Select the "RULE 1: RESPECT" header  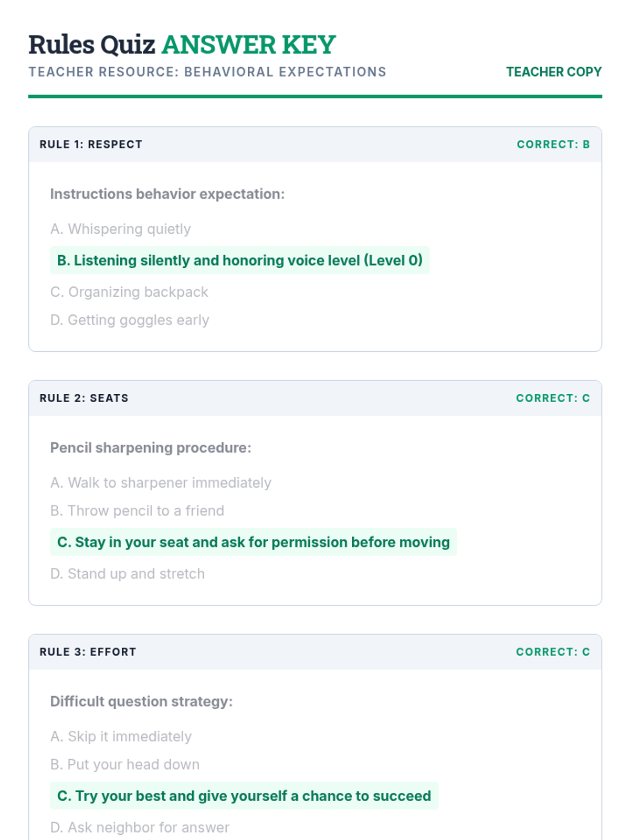click(x=91, y=144)
